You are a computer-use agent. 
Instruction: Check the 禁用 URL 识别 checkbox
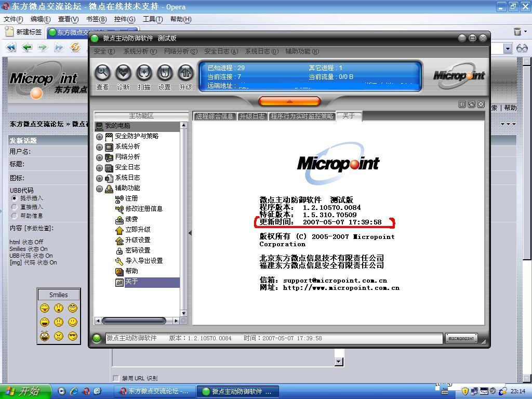tap(116, 378)
